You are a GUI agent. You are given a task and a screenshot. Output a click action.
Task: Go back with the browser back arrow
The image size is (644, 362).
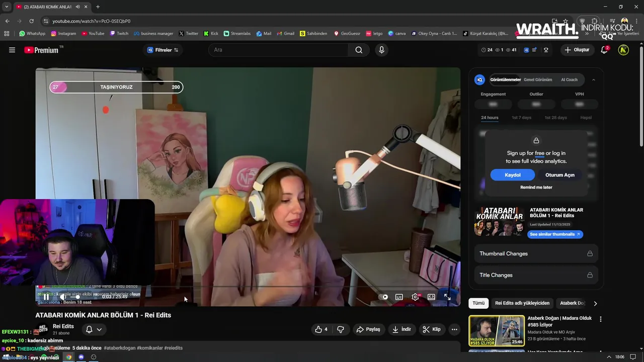click(7, 21)
